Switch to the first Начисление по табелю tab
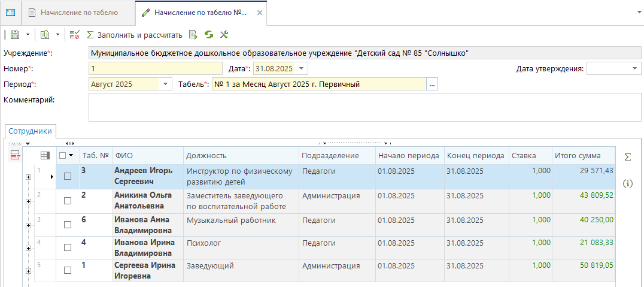 coord(79,13)
